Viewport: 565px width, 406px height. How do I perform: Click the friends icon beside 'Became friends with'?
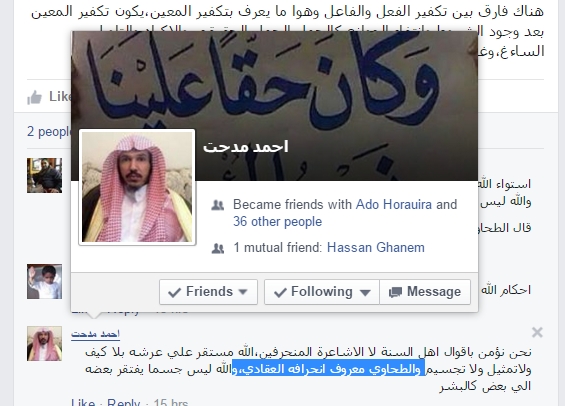tap(218, 205)
